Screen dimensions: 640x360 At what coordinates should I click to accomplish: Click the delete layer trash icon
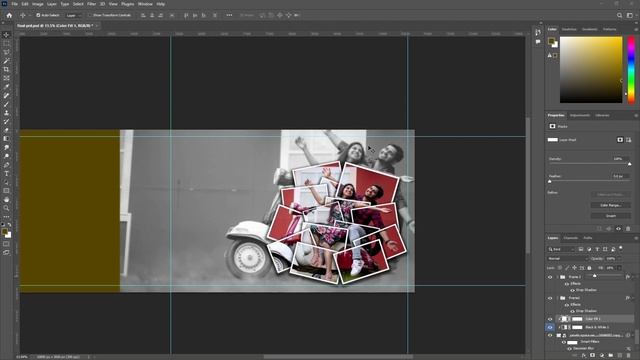click(x=628, y=356)
